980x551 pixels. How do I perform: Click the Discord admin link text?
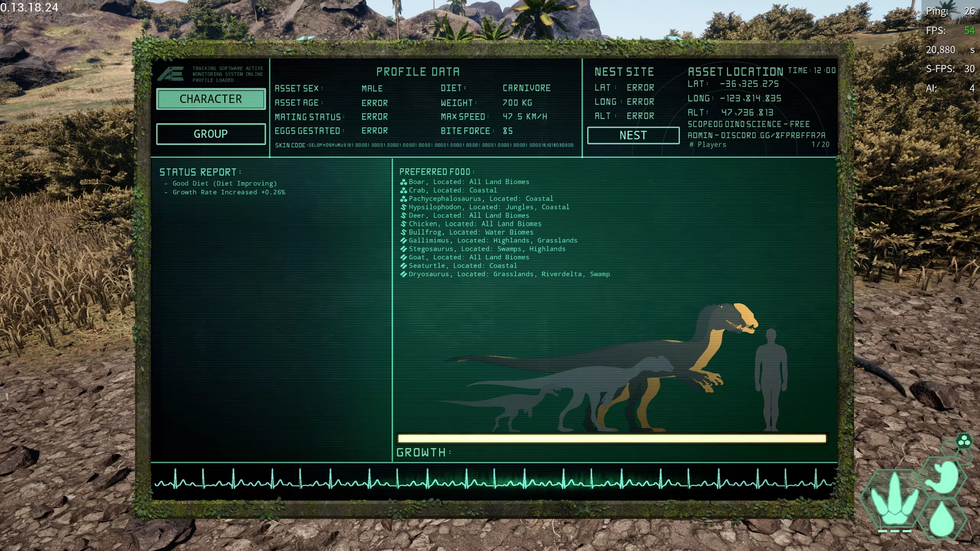pyautogui.click(x=756, y=135)
